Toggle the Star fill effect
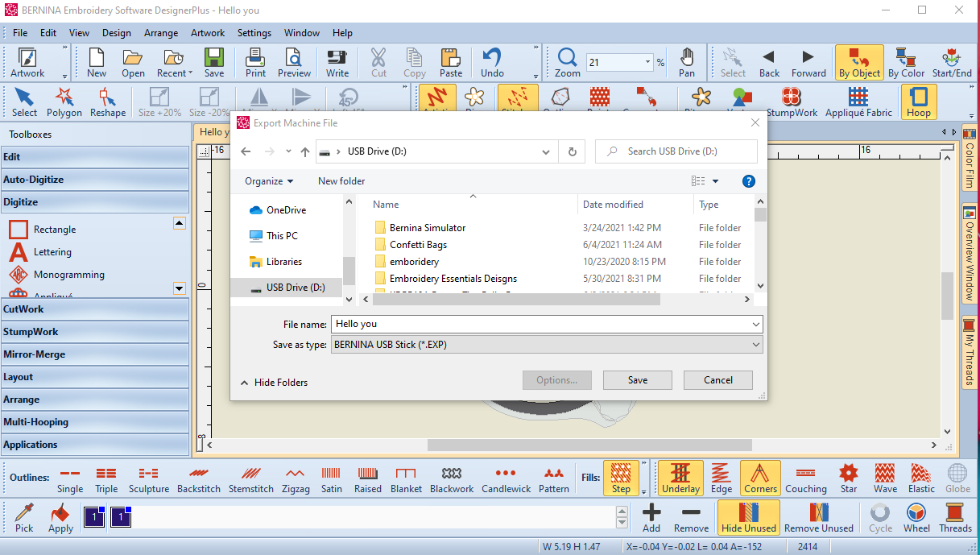980x555 pixels. [849, 479]
